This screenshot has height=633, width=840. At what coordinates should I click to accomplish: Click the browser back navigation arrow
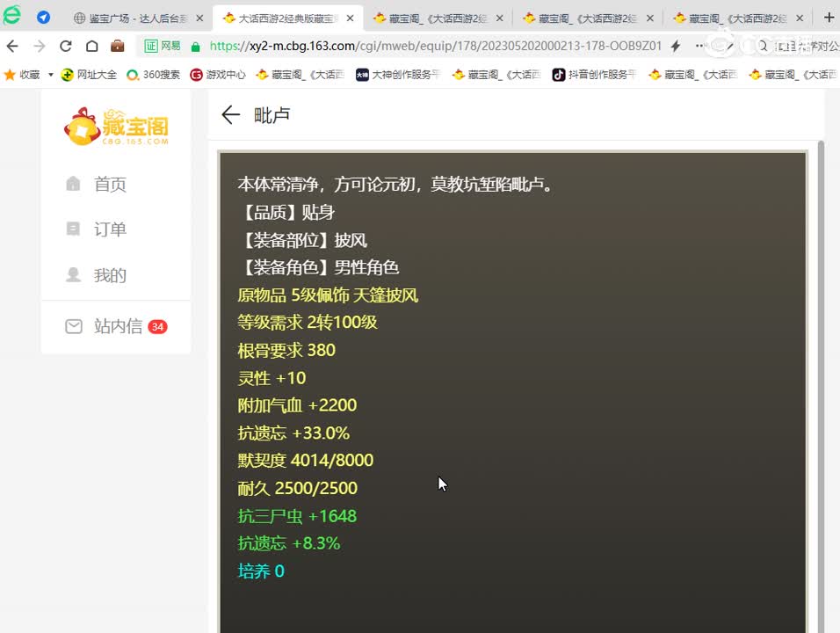[x=14, y=46]
